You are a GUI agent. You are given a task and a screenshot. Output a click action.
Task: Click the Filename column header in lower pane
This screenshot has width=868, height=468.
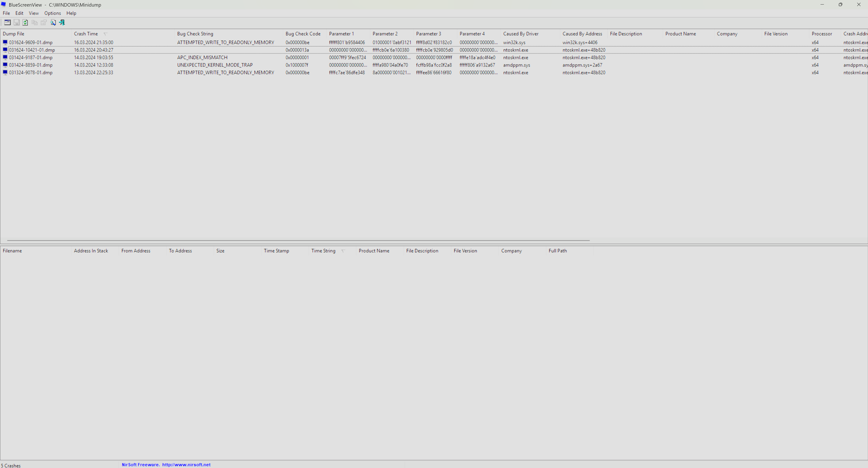point(12,251)
